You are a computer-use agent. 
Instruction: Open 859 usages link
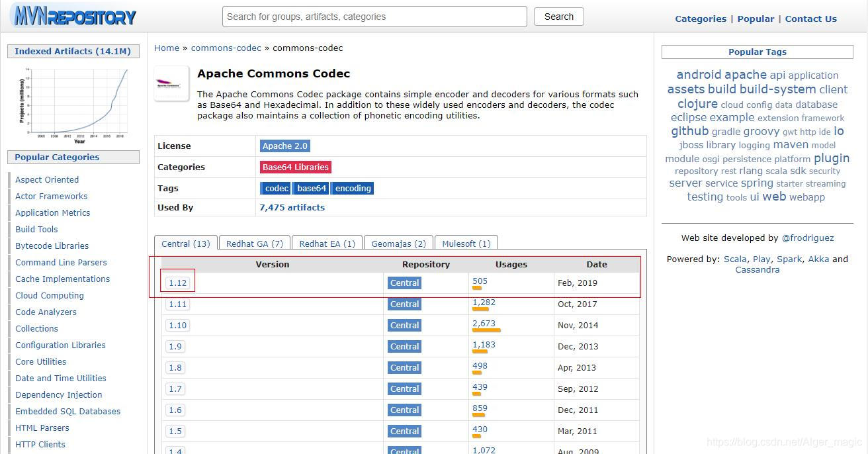[x=480, y=408]
